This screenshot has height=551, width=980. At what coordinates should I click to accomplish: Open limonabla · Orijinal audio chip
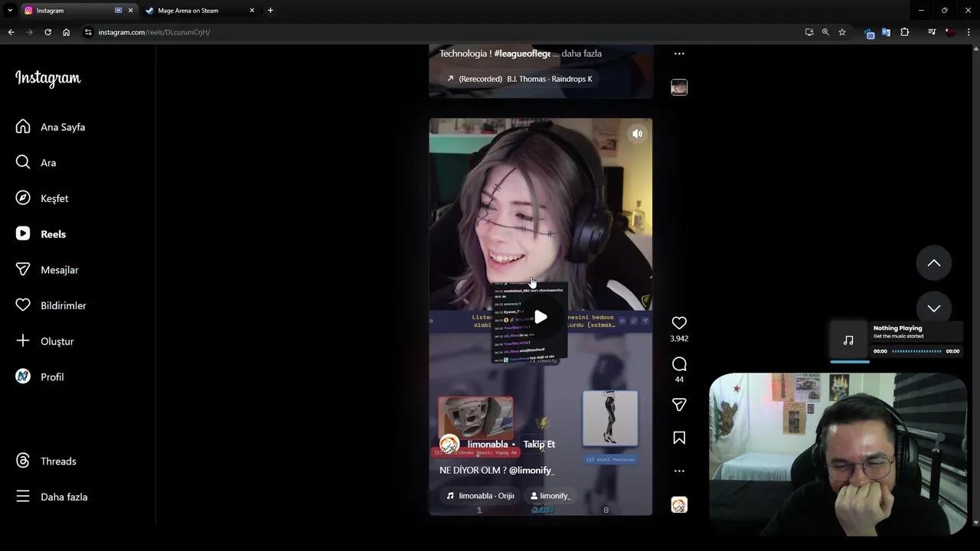pyautogui.click(x=480, y=496)
